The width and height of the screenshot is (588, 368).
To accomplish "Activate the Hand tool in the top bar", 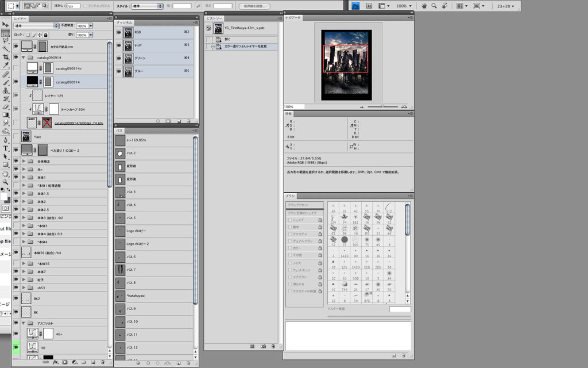I will click(x=424, y=6).
